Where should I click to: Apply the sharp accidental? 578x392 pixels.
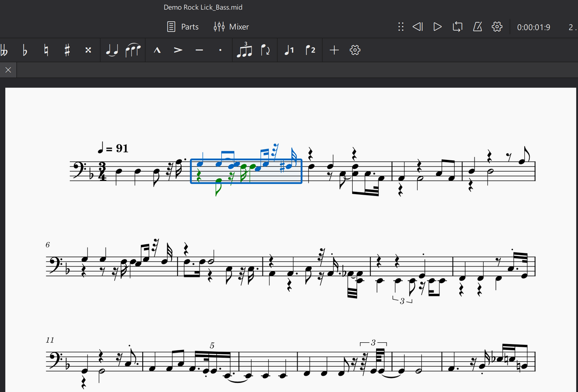pos(67,50)
